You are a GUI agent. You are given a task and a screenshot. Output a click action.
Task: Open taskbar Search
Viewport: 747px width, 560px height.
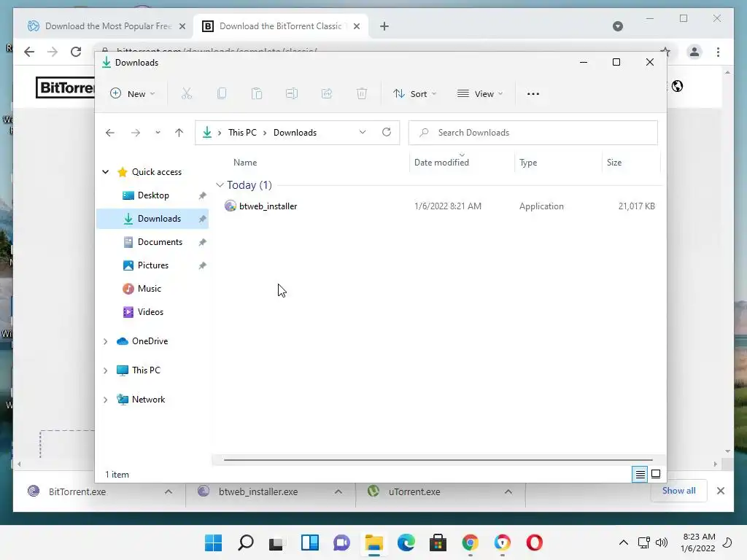(245, 542)
